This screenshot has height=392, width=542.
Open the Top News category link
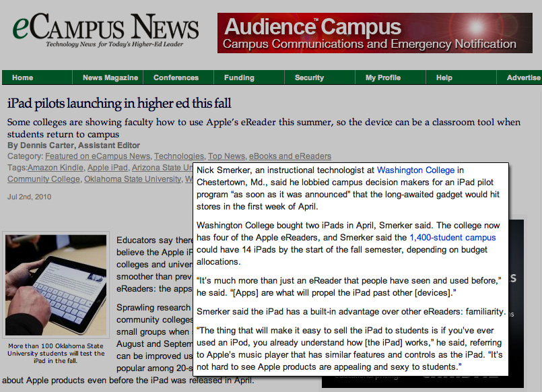point(226,156)
